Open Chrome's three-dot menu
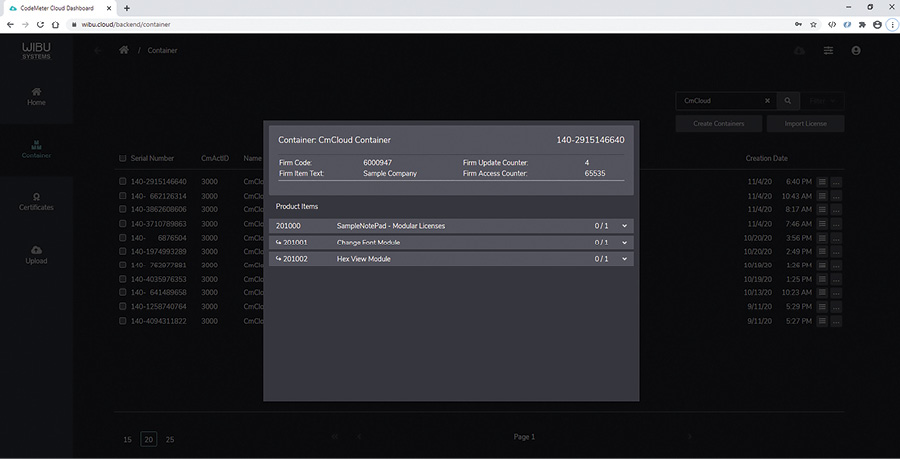 point(893,25)
